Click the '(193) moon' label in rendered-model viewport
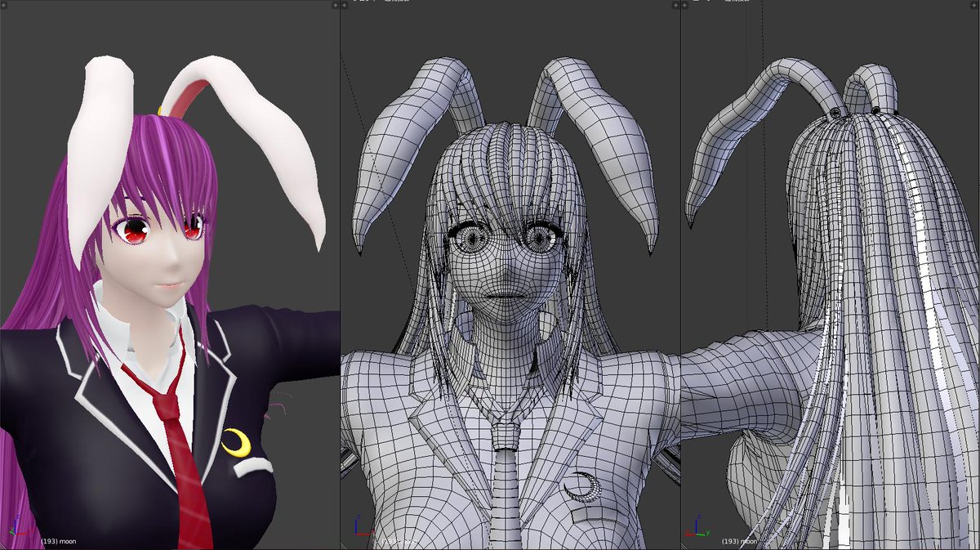This screenshot has width=980, height=550. (60, 541)
